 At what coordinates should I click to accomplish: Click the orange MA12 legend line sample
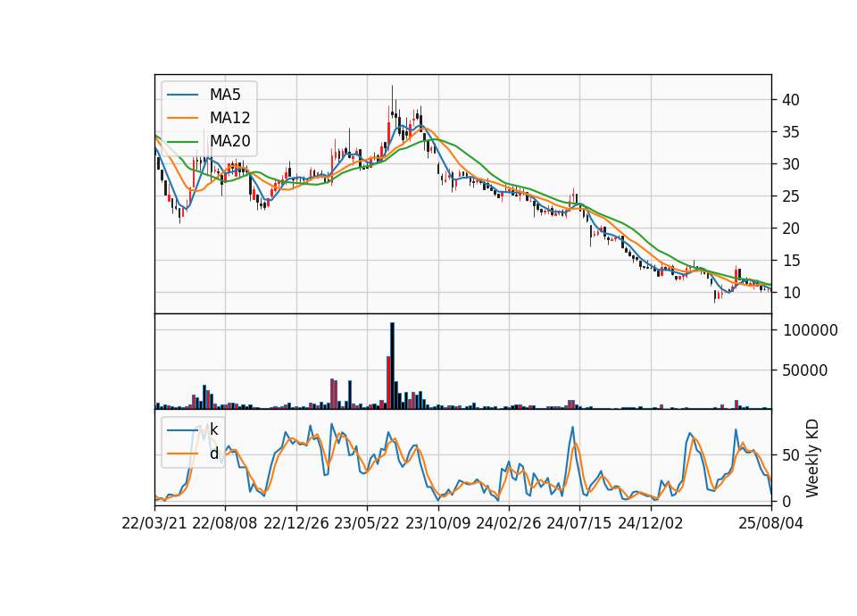coord(182,118)
